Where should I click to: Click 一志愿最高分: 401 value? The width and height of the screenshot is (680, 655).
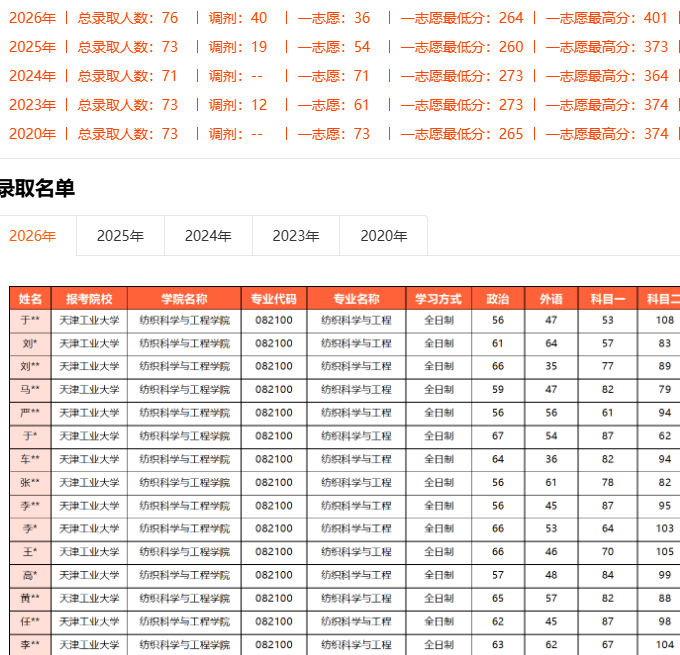[x=607, y=18]
